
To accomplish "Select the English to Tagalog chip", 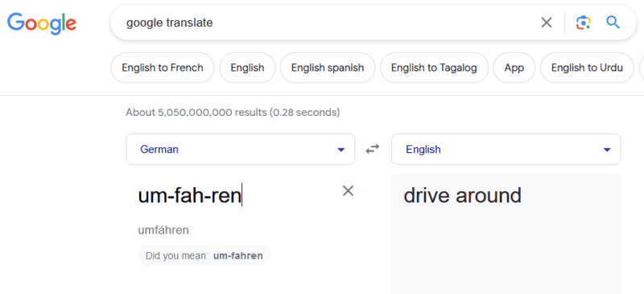I will pos(434,68).
